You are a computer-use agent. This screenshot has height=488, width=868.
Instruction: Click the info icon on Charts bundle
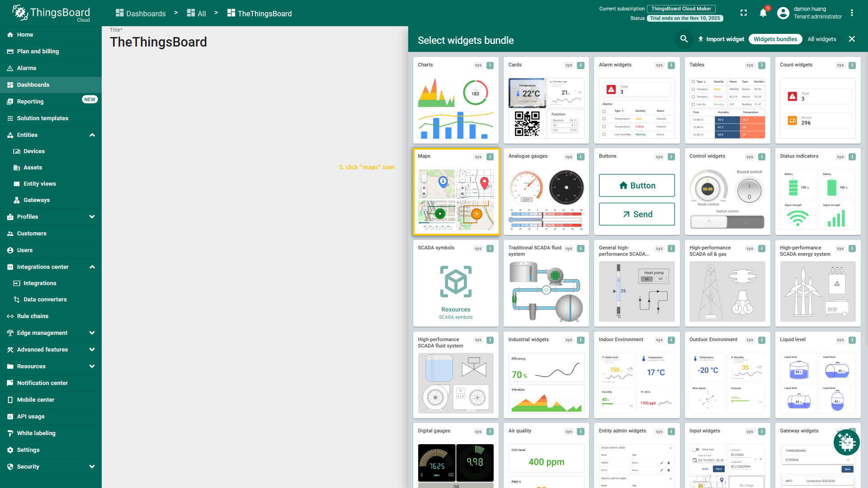[490, 65]
